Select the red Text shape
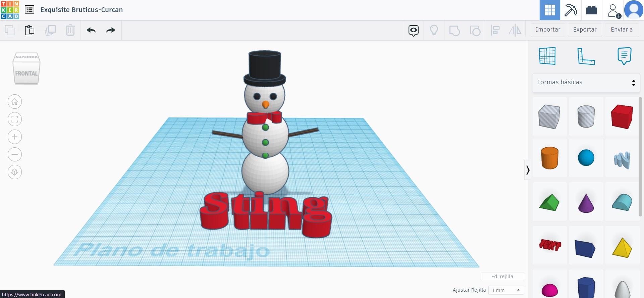Screen dimensions: 644x298 (x=550, y=245)
